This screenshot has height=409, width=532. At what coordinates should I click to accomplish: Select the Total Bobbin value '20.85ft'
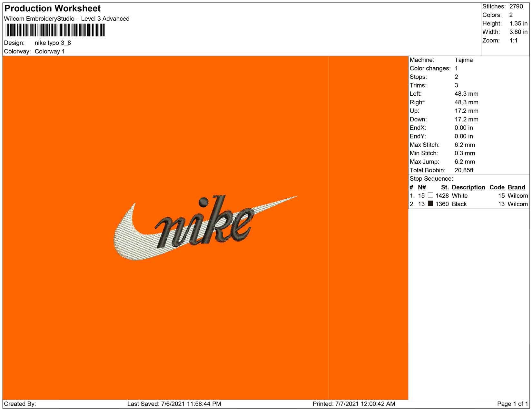[x=464, y=170]
